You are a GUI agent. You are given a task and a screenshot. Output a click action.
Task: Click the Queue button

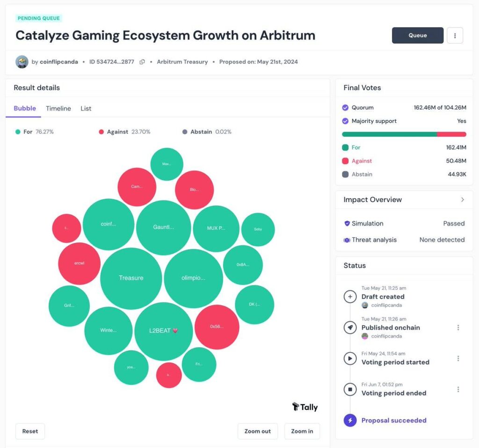click(418, 36)
